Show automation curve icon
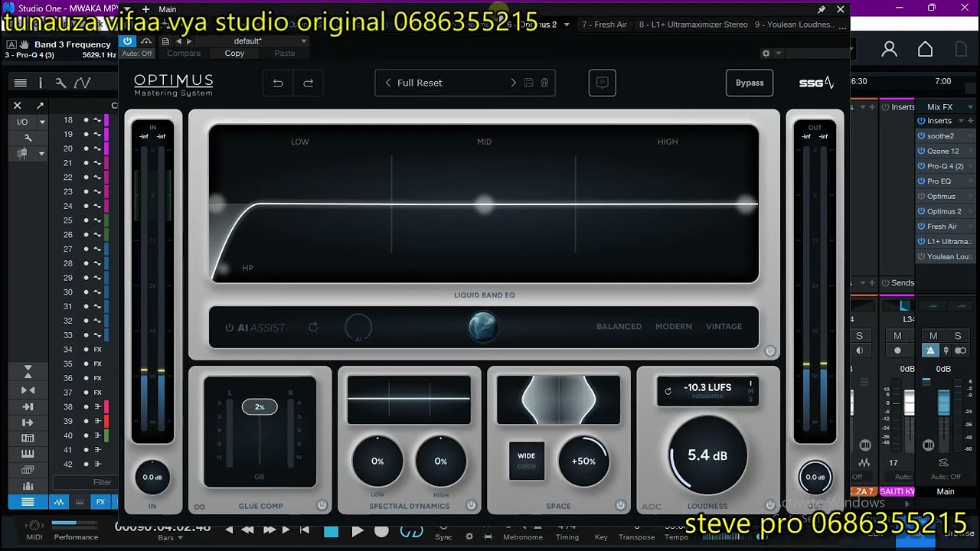Screen dimensions: 980x551 click(82, 83)
